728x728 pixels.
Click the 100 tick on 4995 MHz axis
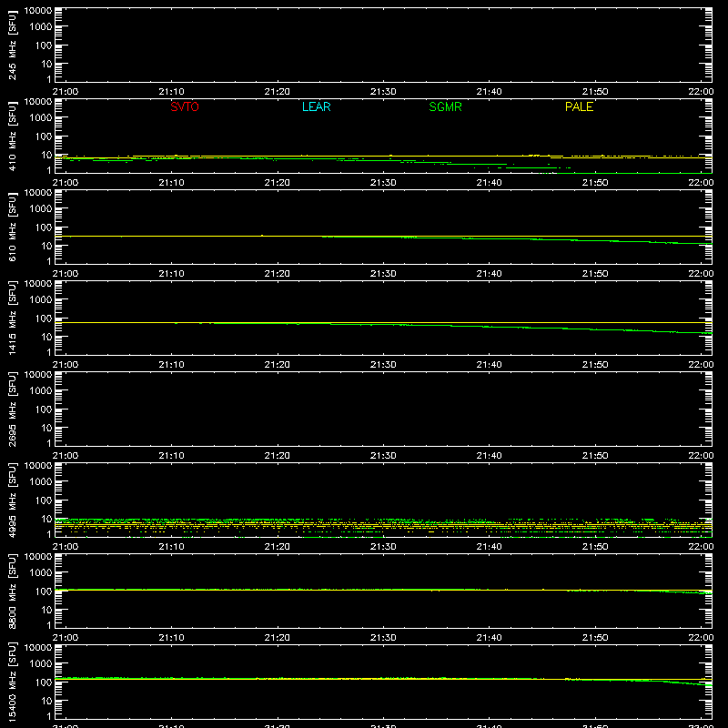44,500
